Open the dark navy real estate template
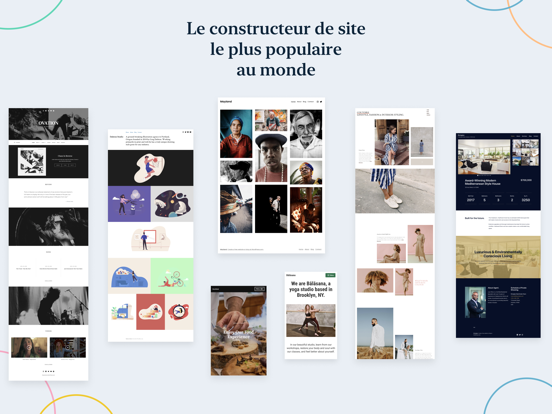 [498, 236]
